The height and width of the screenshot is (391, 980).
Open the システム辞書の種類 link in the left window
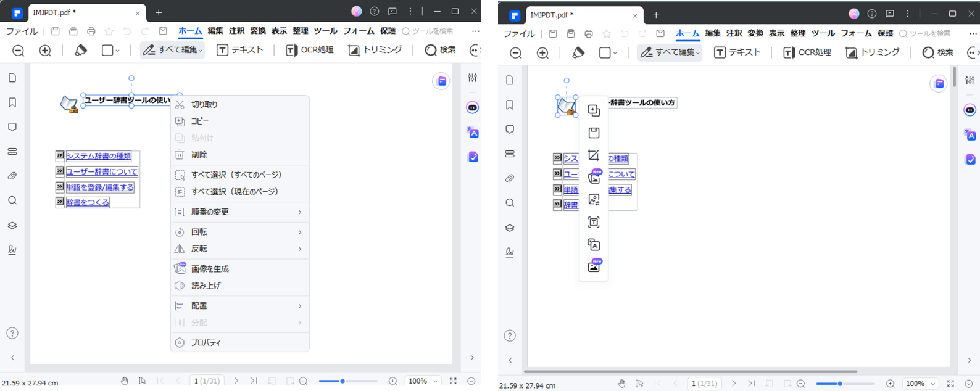(99, 156)
